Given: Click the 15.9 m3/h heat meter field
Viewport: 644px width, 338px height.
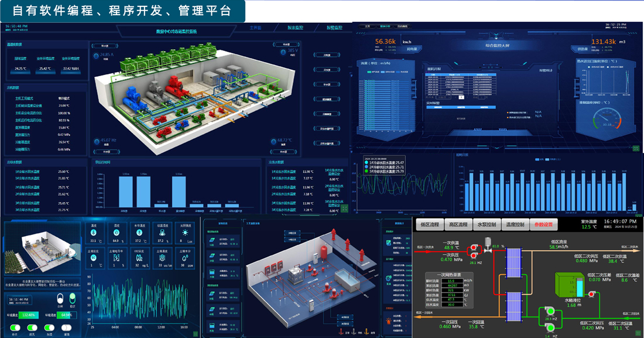Looking at the screenshot, I should click(x=451, y=281).
